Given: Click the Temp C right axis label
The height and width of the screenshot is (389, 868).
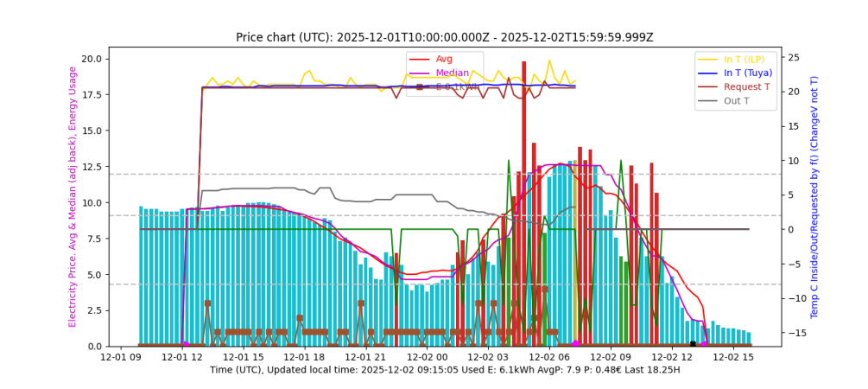Looking at the screenshot, I should click(x=814, y=197).
